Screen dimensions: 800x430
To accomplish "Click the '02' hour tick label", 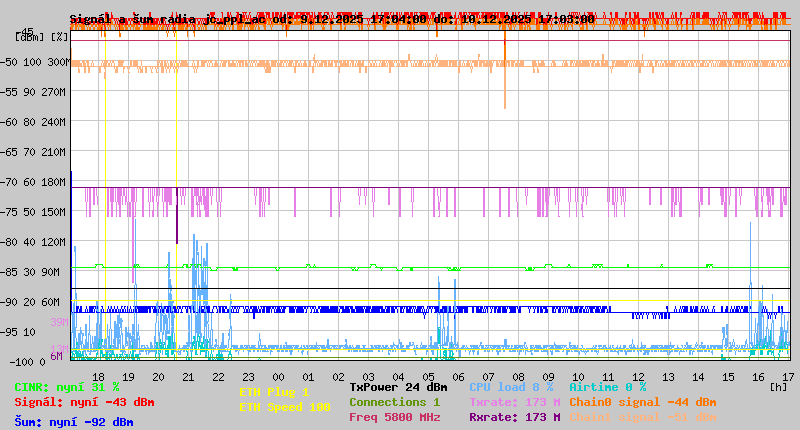I will click(x=338, y=377).
